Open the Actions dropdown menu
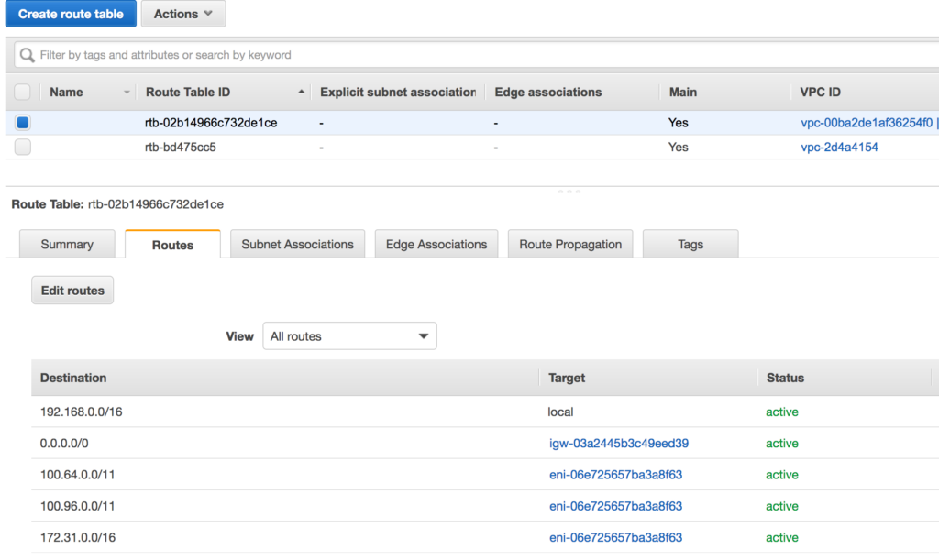Screen dimensions: 939x560 [x=183, y=14]
